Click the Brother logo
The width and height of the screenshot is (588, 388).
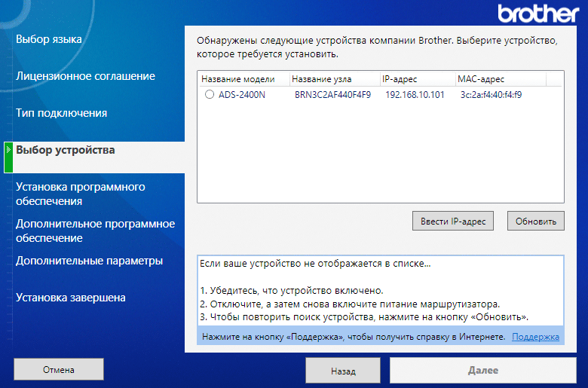538,14
